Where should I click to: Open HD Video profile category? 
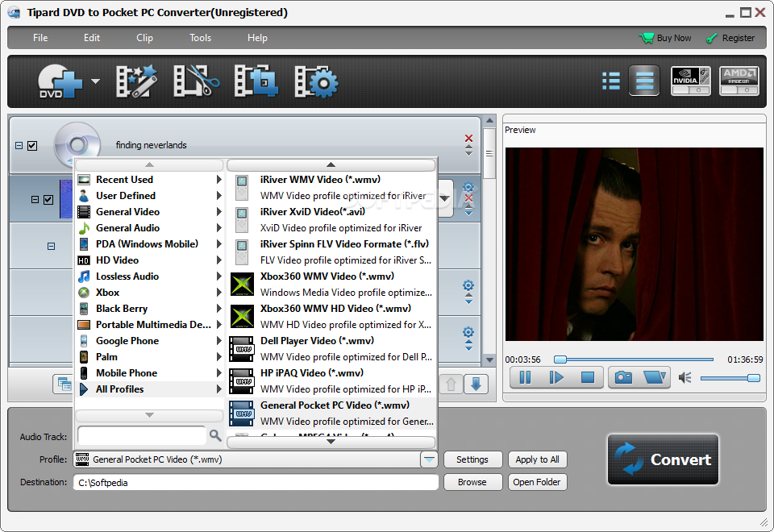click(150, 260)
